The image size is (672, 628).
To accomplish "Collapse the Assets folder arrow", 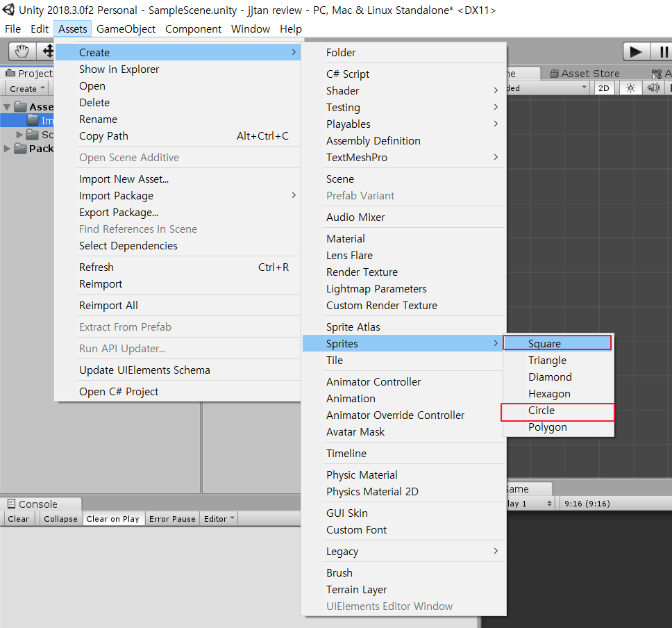I will click(x=7, y=107).
